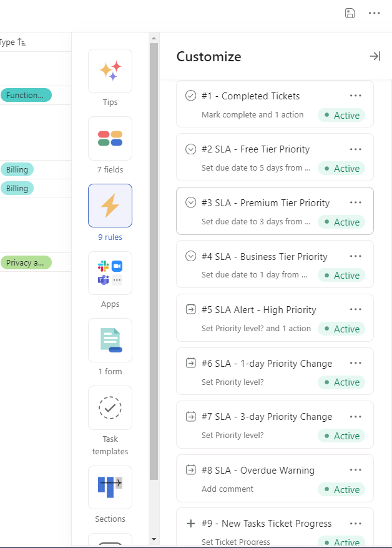Open rule #6 SLA - 1-day Priority Change
This screenshot has height=548, width=392.
267,364
